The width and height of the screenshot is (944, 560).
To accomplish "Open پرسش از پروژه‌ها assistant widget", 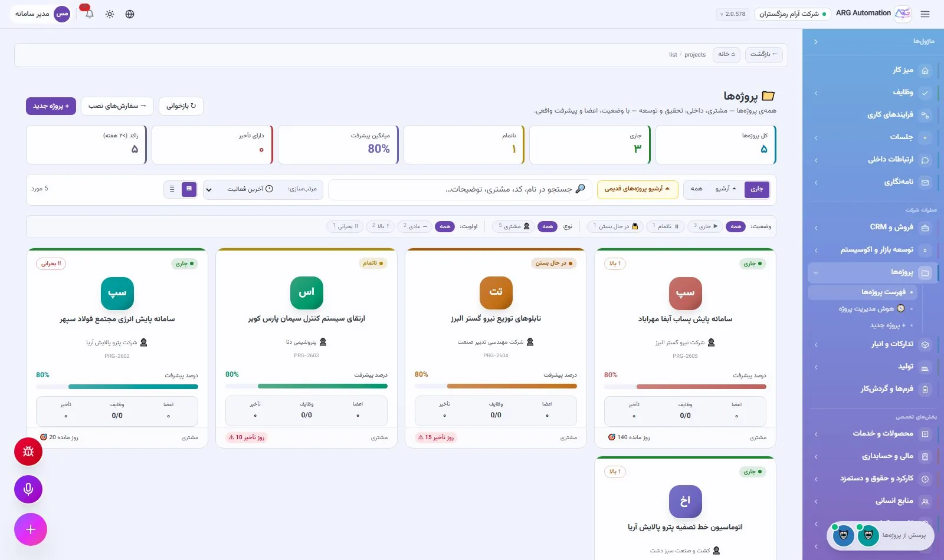I will 880,535.
